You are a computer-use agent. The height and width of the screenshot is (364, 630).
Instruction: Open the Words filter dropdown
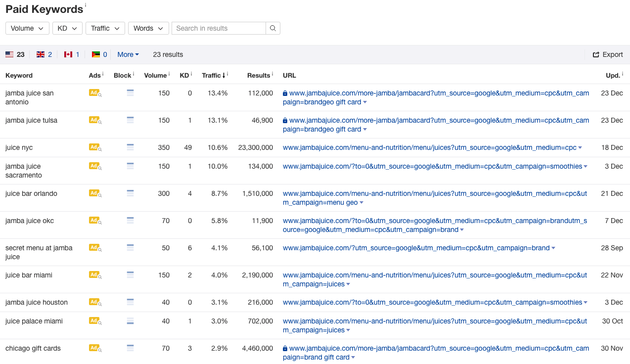point(148,28)
